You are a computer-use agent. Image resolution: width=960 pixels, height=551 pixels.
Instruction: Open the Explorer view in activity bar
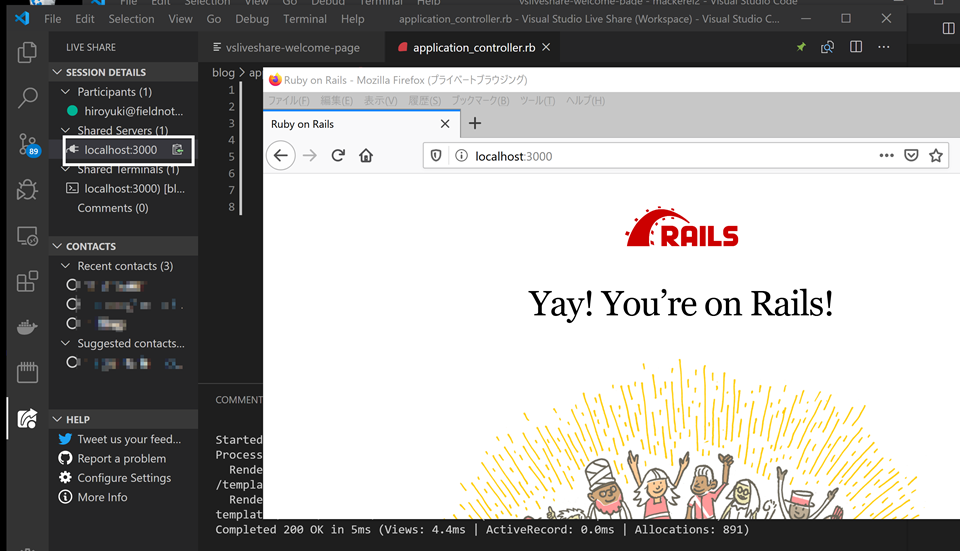pyautogui.click(x=27, y=53)
